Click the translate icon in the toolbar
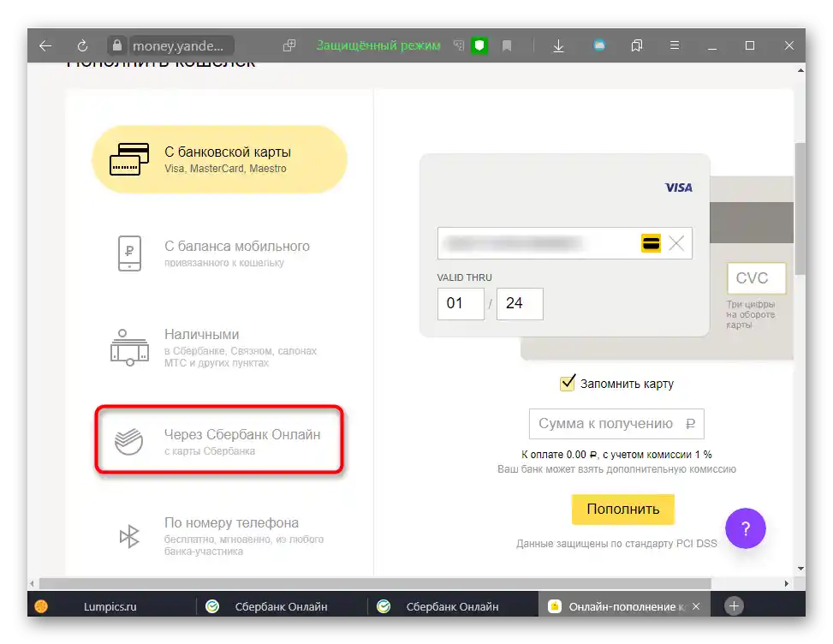 [x=459, y=45]
